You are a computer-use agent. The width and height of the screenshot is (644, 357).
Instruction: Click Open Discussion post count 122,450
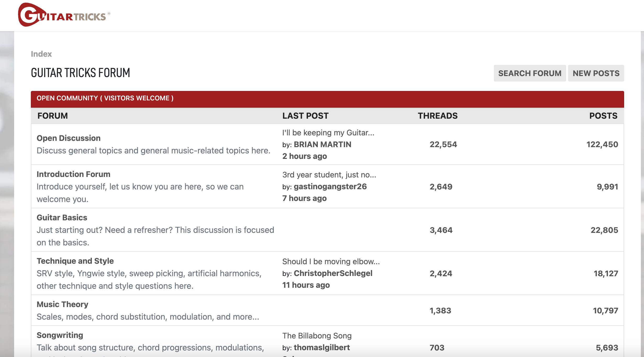(x=602, y=144)
